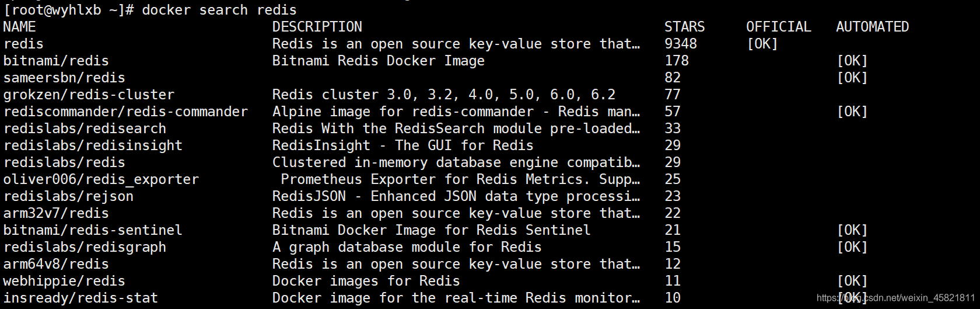Select the DESCRIPTION column header

point(317,27)
